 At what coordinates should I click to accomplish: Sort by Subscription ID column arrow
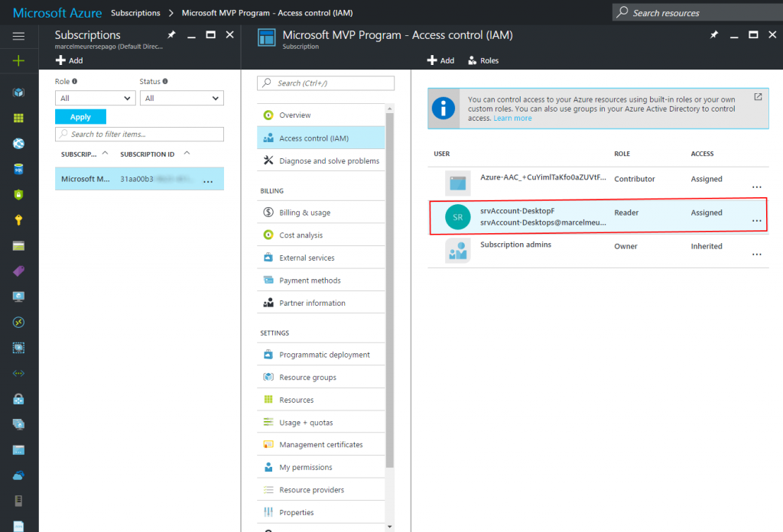(x=187, y=153)
